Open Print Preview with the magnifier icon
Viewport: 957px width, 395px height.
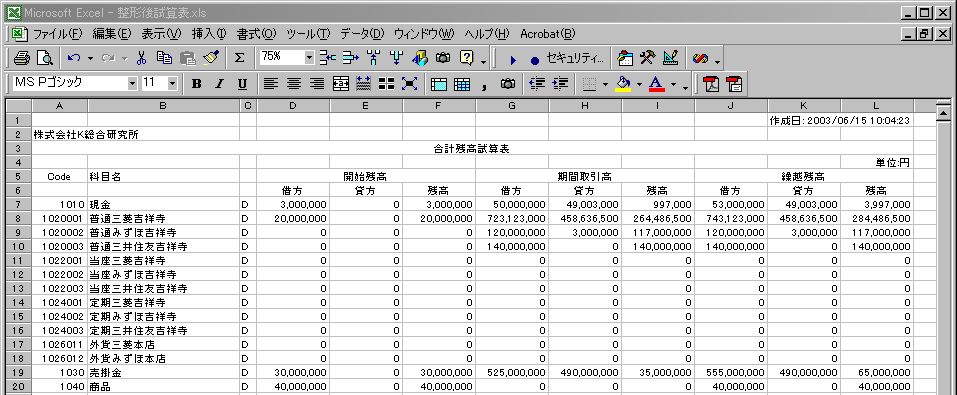click(44, 59)
